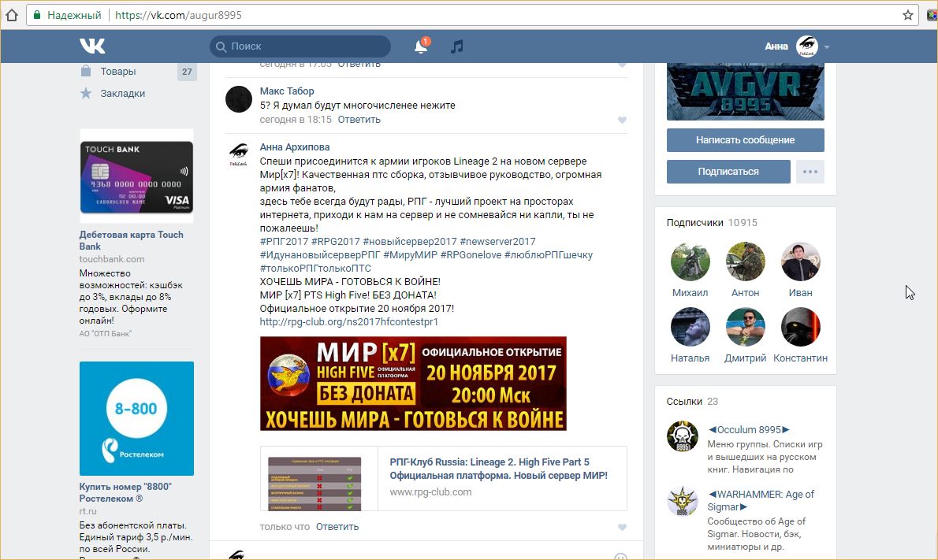Image resolution: width=938 pixels, height=560 pixels.
Task: Open subscriber Константин's avatar
Action: pyautogui.click(x=800, y=327)
